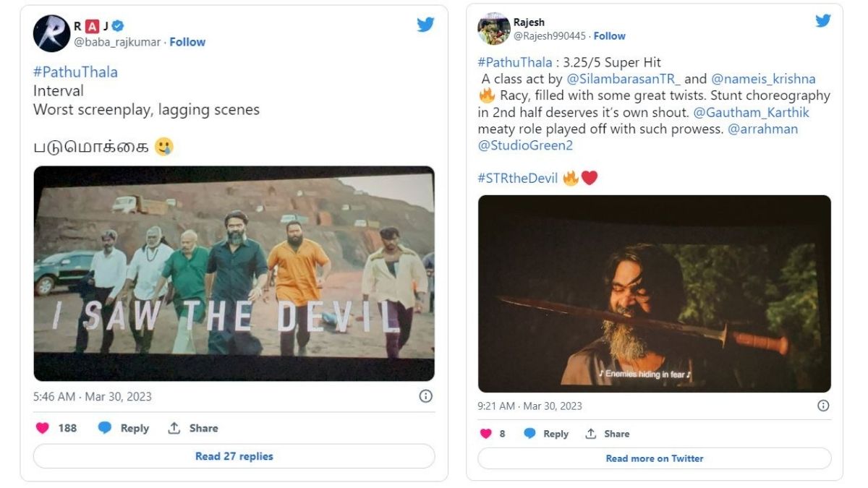This screenshot has width=868, height=488.
Task: Follow @baba_rajkumar
Action: [x=187, y=42]
